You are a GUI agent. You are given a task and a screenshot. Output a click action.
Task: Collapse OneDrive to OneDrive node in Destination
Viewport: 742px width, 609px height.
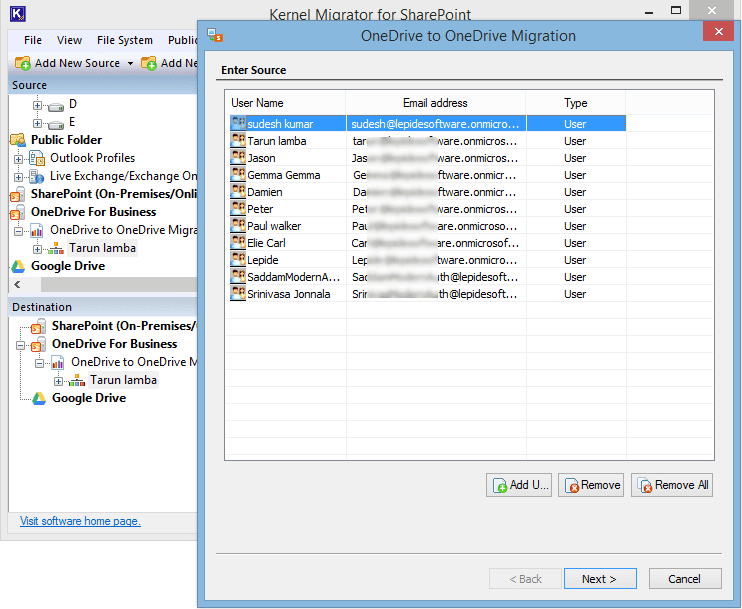pyautogui.click(x=39, y=363)
